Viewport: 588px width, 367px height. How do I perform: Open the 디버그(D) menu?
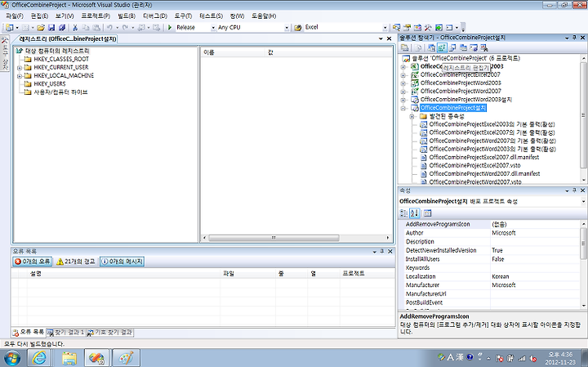[x=155, y=16]
